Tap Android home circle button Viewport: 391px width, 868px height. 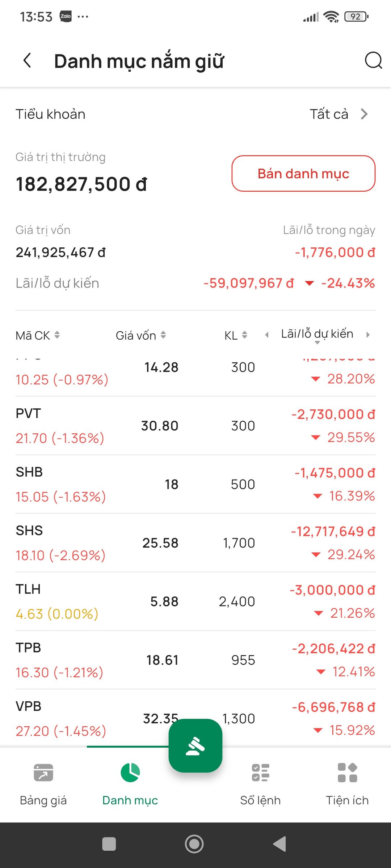click(x=194, y=844)
